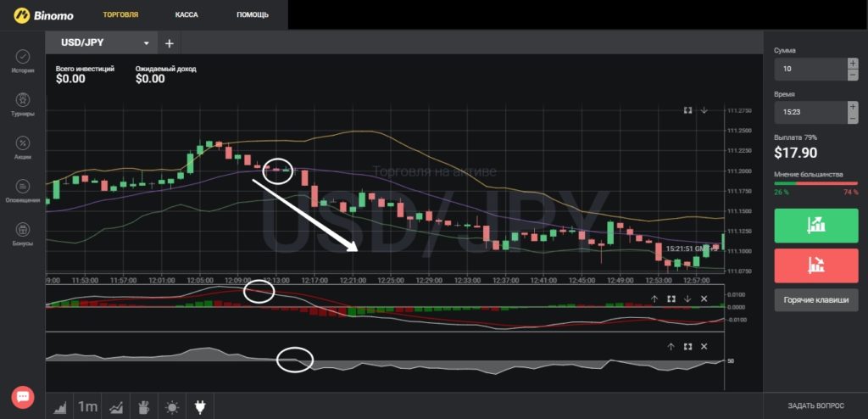Screen dimensions: 868x419
Task: Open drawing tools pencil cup icon
Action: [144, 407]
